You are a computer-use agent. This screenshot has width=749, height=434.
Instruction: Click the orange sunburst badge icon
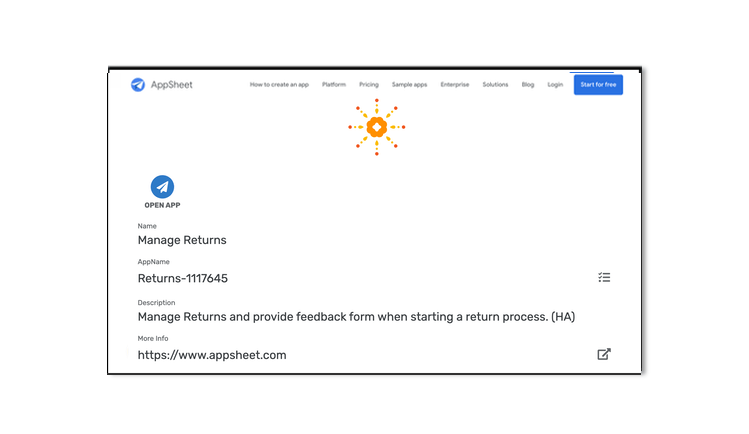tap(377, 127)
